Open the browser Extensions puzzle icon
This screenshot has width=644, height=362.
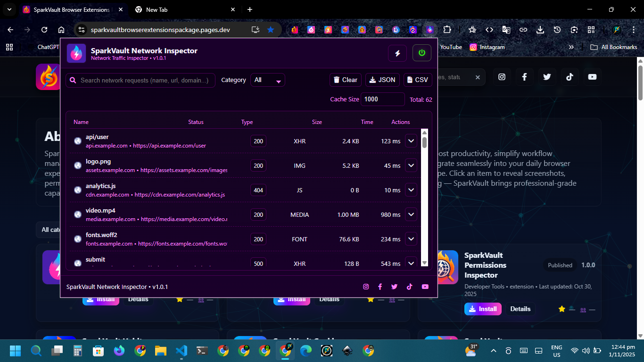tap(447, 30)
